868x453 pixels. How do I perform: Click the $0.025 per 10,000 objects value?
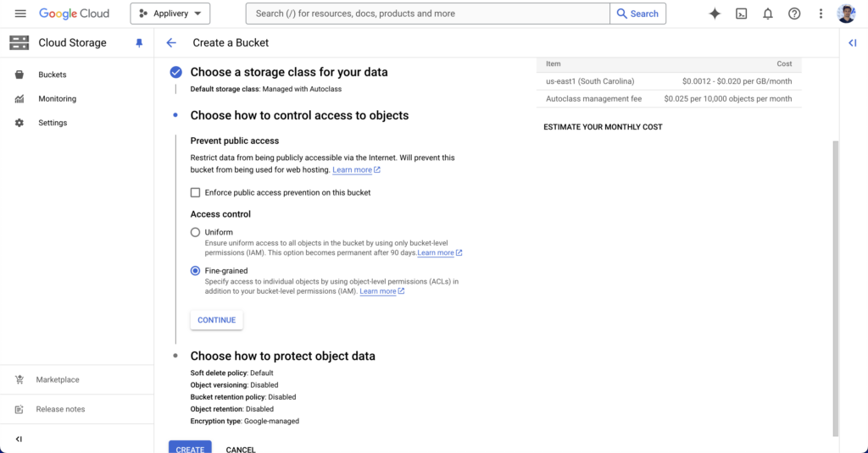click(x=728, y=99)
